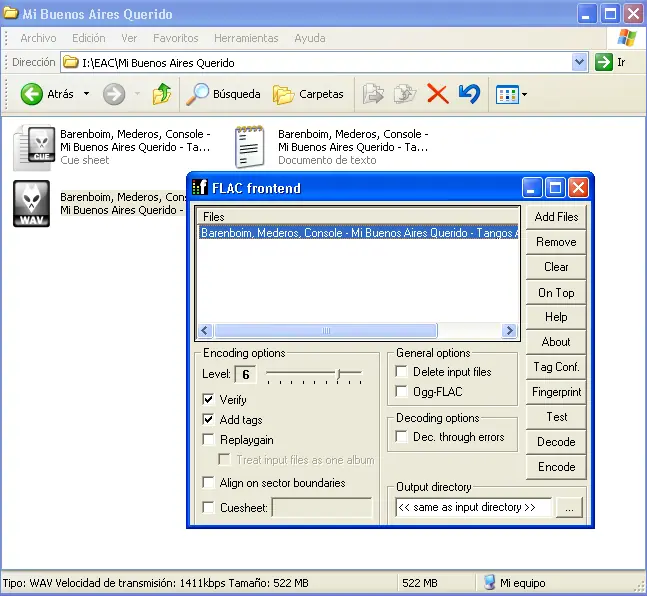The width and height of the screenshot is (647, 596).
Task: Click the file list scroll right arrow
Action: [x=510, y=331]
